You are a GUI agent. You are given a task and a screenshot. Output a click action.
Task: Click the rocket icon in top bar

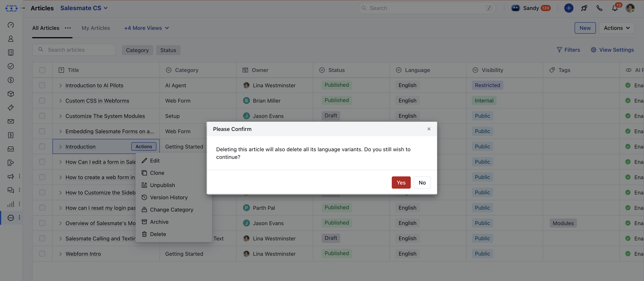click(x=584, y=8)
